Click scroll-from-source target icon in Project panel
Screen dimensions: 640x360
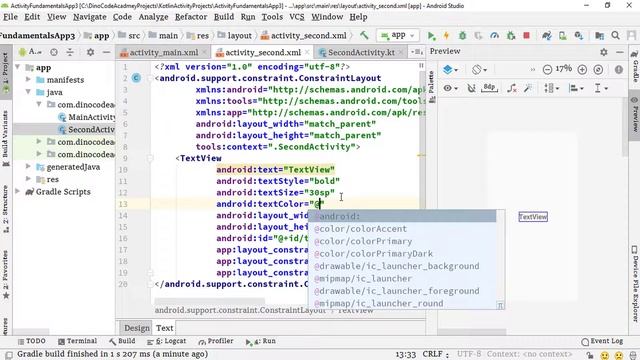[x=53, y=52]
